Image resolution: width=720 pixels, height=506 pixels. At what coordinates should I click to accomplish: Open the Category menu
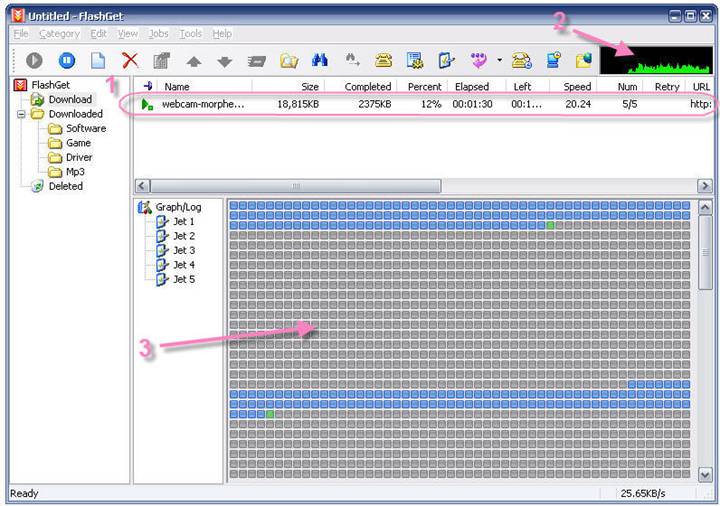59,34
